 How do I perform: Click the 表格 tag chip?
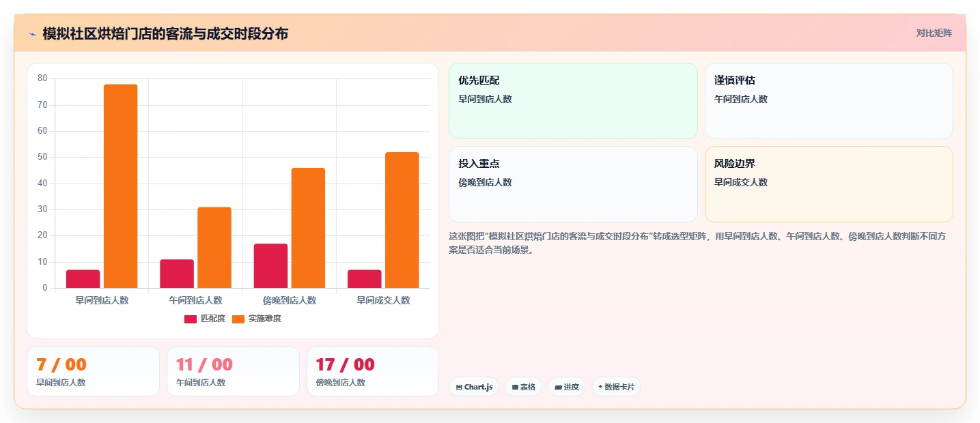coord(524,387)
